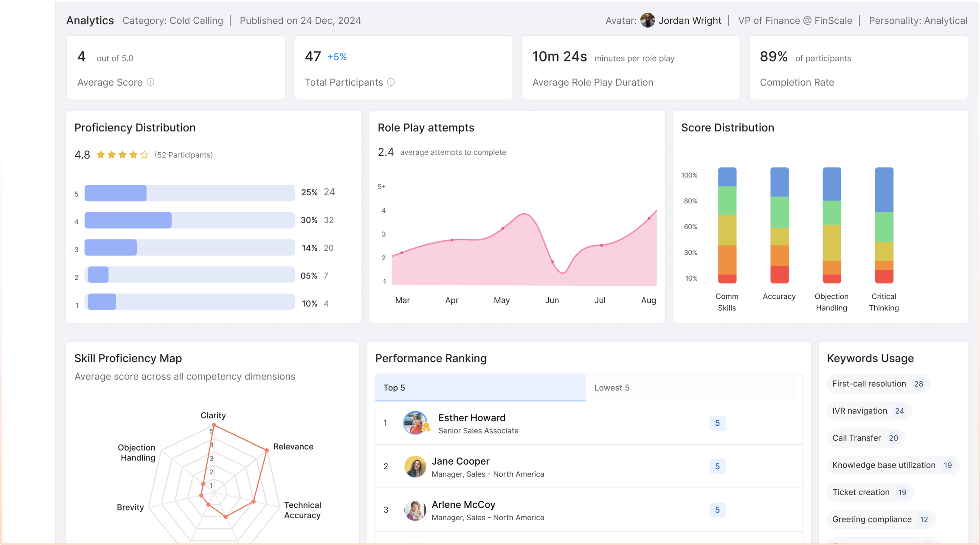
Task: Click the Jun data point on attempts chart
Action: click(x=552, y=261)
